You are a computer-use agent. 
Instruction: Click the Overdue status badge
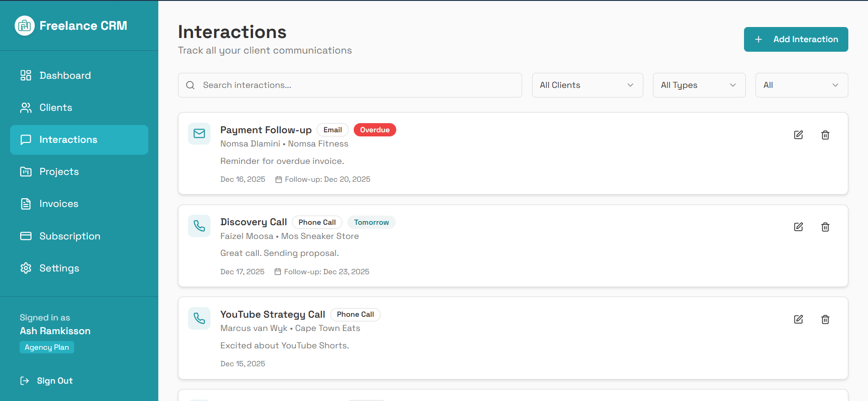pyautogui.click(x=375, y=130)
